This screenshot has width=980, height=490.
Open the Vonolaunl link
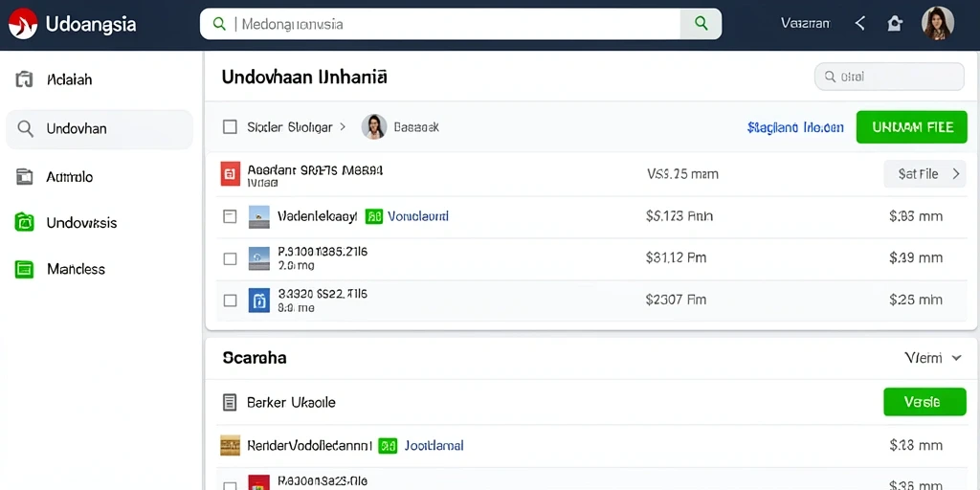pos(418,217)
